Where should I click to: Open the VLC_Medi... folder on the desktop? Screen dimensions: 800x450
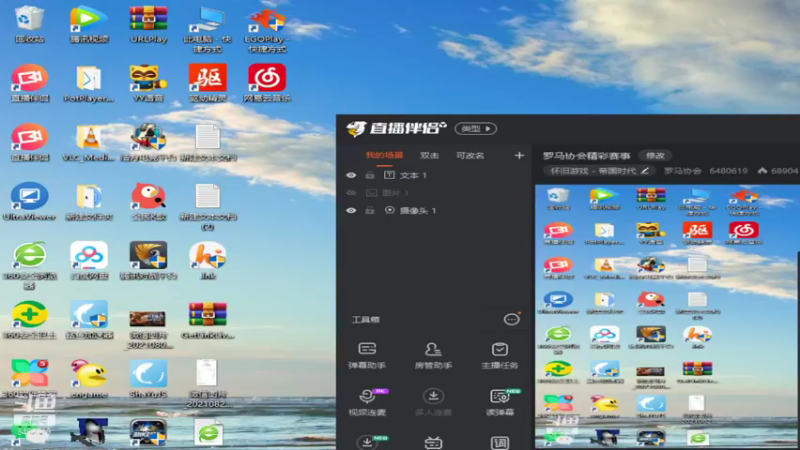(x=89, y=142)
